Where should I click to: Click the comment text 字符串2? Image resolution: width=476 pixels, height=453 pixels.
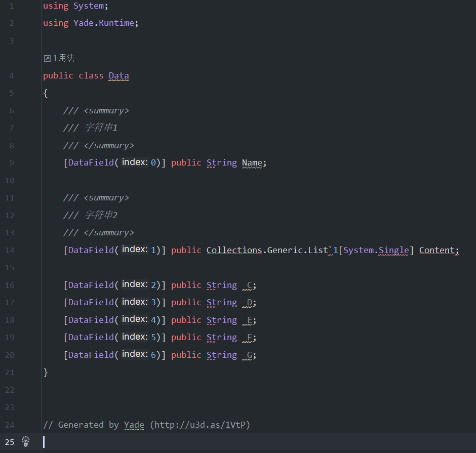tap(101, 215)
